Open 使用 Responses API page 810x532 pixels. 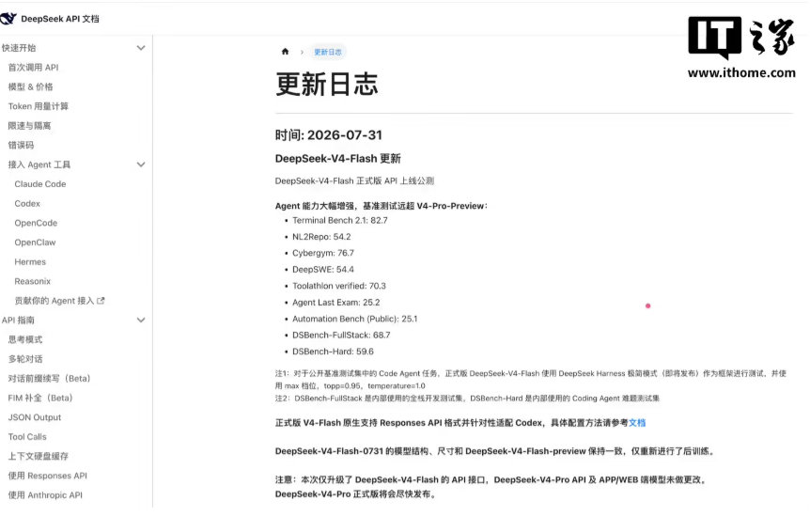pyautogui.click(x=48, y=476)
